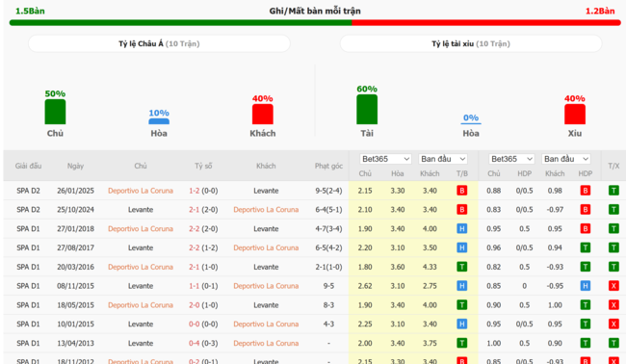This screenshot has height=364, width=626.
Task: Click blue H T/B badge in 27/01/2018 row
Action: point(462,228)
